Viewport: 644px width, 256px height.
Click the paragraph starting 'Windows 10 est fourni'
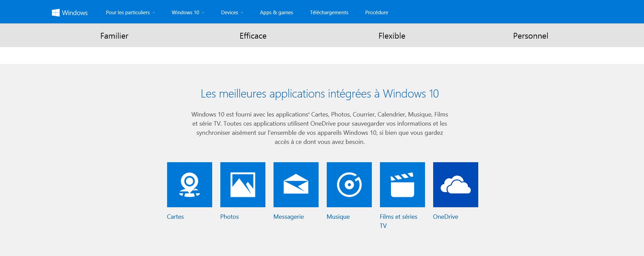[x=320, y=128]
